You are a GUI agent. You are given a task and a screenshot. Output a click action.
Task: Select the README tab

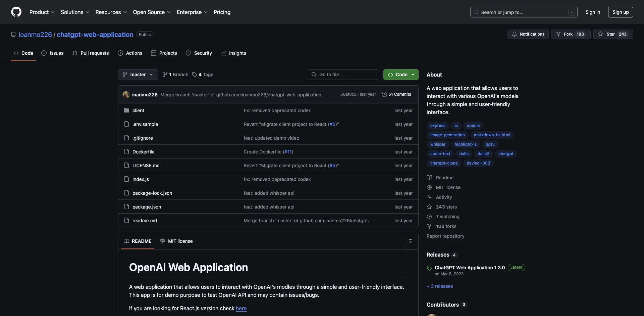(x=138, y=241)
